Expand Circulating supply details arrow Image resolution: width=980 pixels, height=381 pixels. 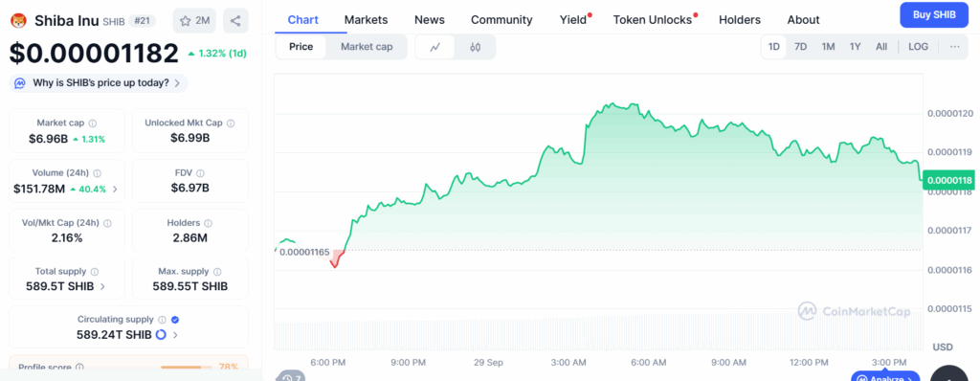175,335
